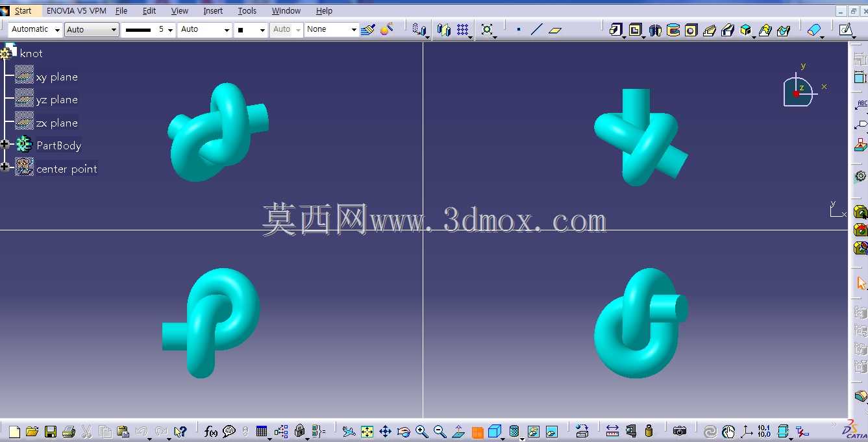Click the Zoom Out magnifier icon
868x442 pixels.
click(x=440, y=432)
